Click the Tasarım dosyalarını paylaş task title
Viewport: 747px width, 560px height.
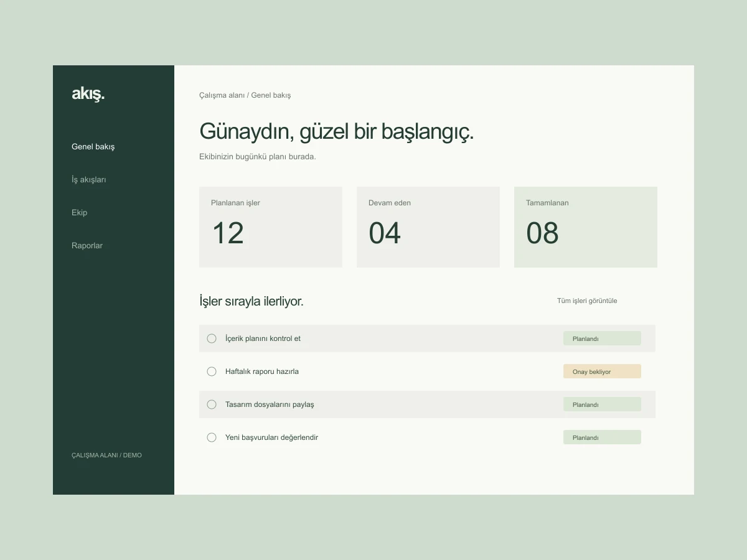[270, 404]
